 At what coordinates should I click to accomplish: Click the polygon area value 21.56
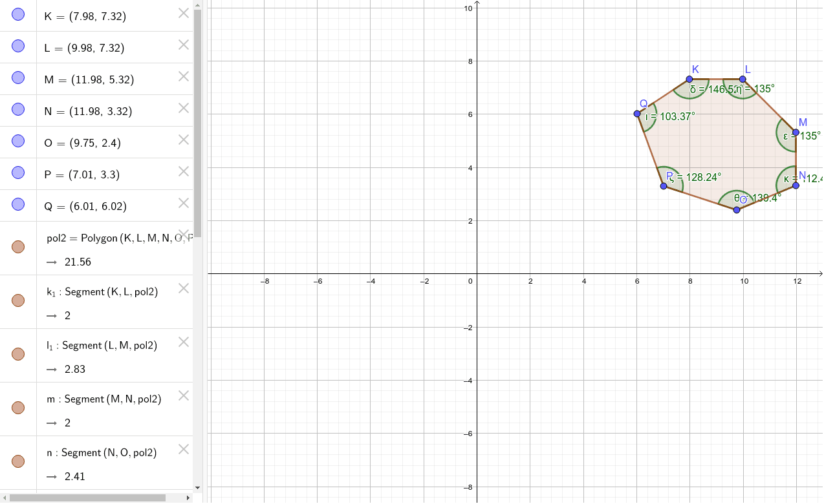[x=78, y=262]
